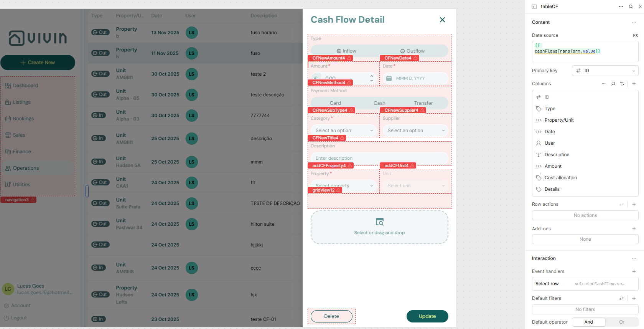Add an add-on with plus icon
Screen dimensions: 644x329
[x=634, y=229]
